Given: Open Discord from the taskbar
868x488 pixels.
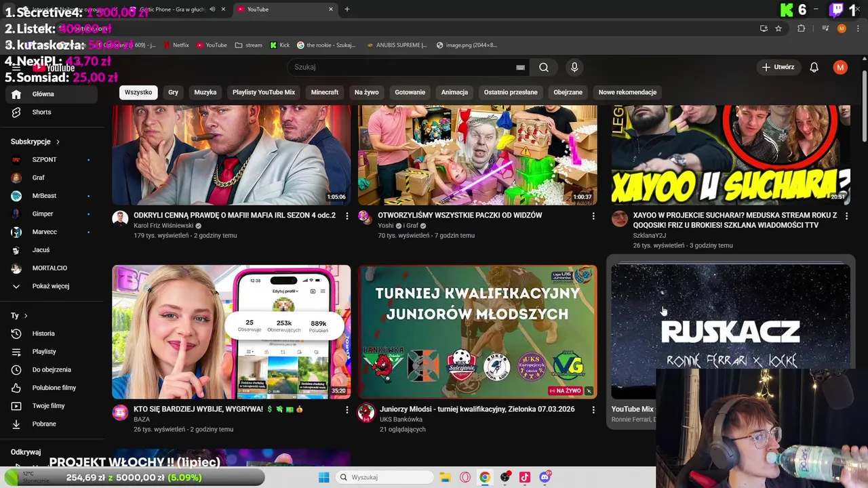Looking at the screenshot, I should click(545, 477).
